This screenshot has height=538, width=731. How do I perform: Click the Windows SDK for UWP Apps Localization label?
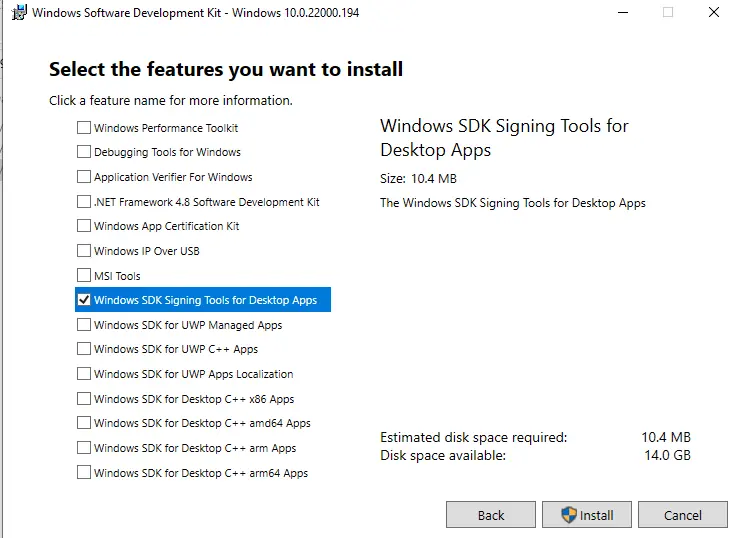[193, 374]
